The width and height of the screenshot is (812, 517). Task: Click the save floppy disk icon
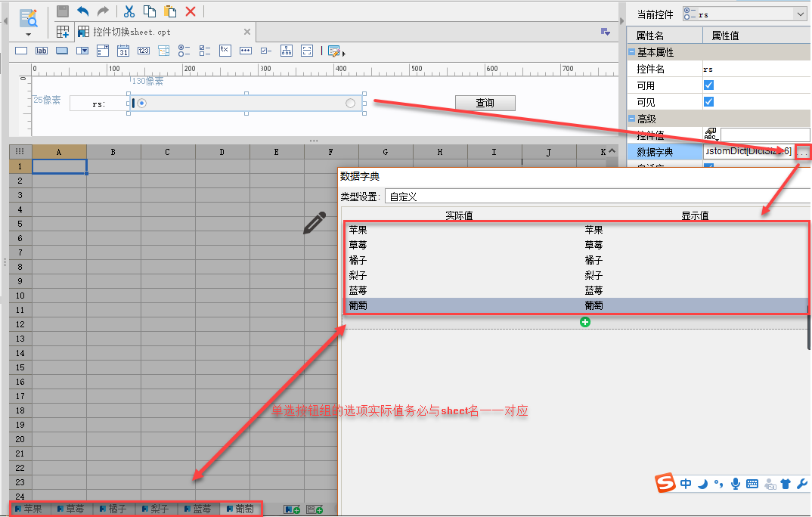(x=63, y=11)
